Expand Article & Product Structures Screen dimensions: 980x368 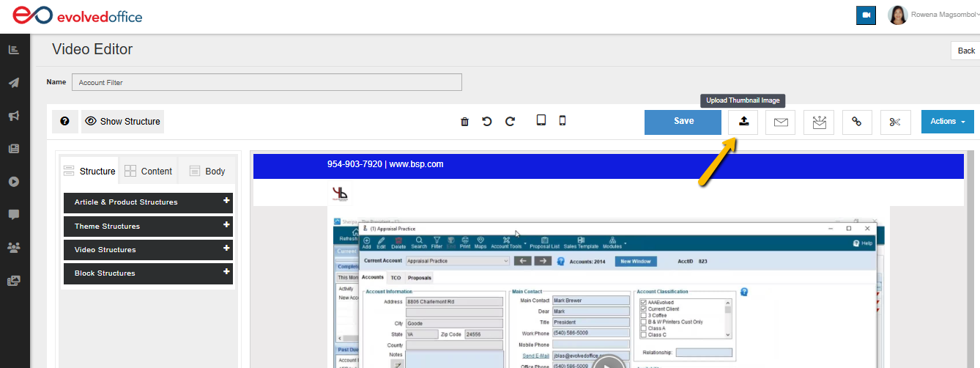click(x=148, y=202)
